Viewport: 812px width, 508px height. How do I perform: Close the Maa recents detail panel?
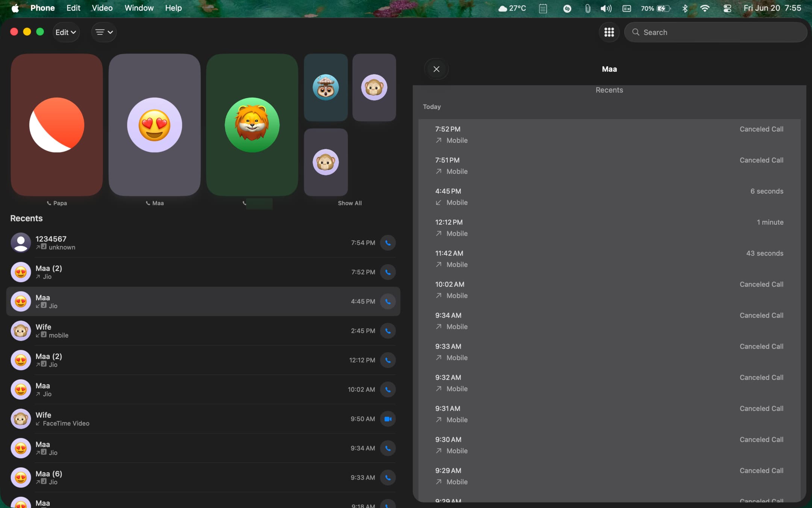[436, 69]
